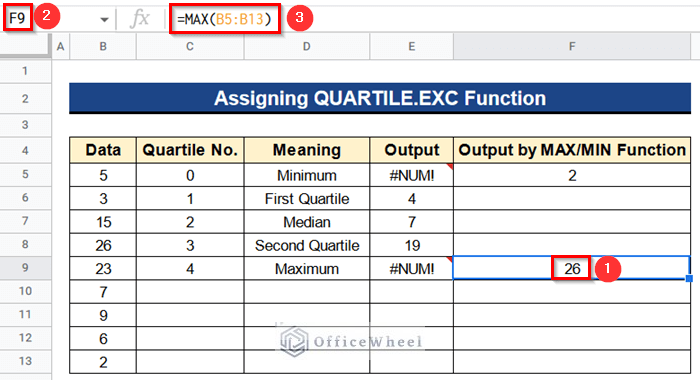Click the red note indicator in cell E5
700x380 pixels.
pos(450,167)
